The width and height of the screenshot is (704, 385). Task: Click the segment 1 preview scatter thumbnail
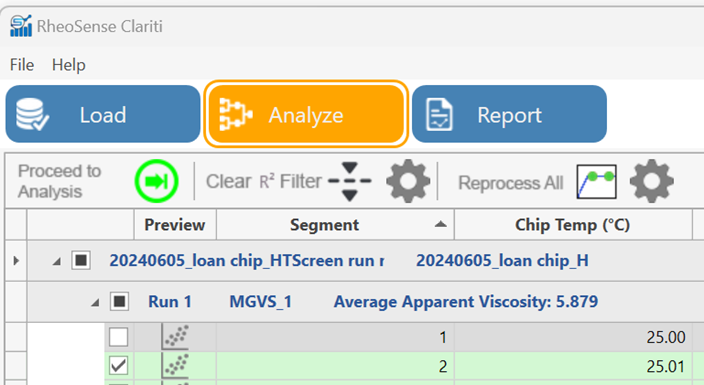[175, 337]
